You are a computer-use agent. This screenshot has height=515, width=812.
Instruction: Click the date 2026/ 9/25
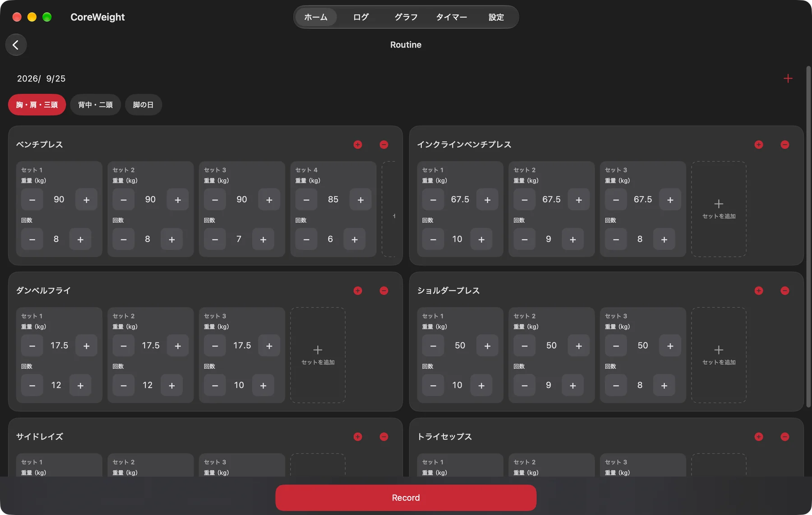41,78
